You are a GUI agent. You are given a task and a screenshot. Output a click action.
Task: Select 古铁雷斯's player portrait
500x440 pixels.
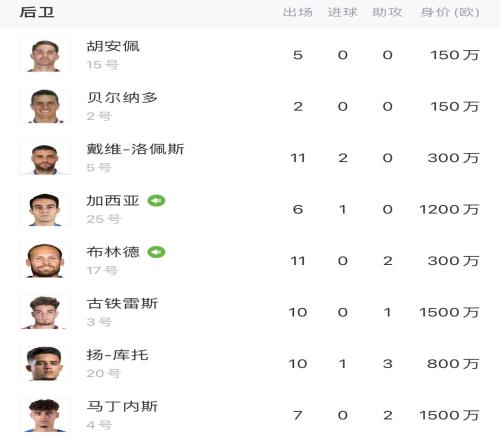[x=45, y=312]
